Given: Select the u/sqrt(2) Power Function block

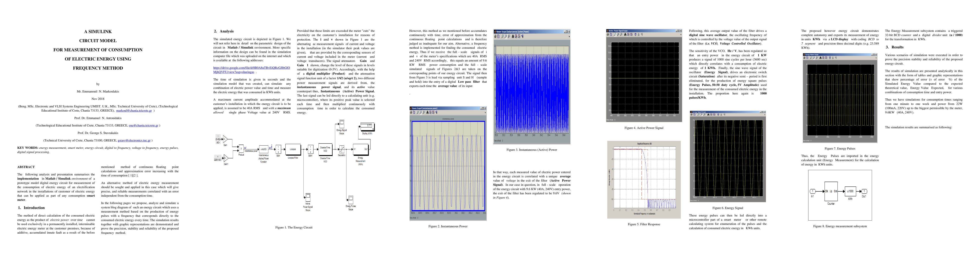Looking at the screenshot, I should 264,149.
